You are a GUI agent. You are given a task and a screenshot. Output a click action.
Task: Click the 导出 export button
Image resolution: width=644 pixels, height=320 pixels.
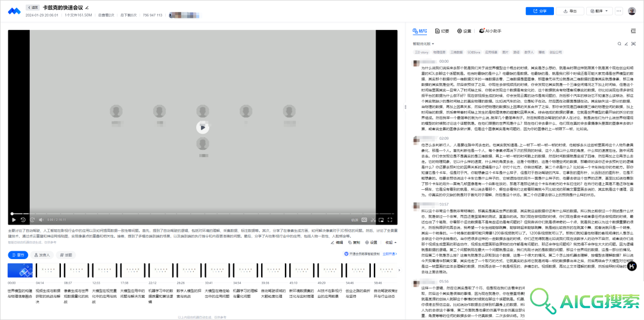pos(571,11)
